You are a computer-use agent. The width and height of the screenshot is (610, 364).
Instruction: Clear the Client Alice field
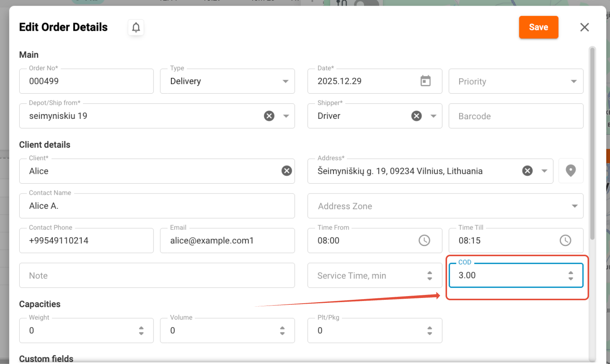286,171
